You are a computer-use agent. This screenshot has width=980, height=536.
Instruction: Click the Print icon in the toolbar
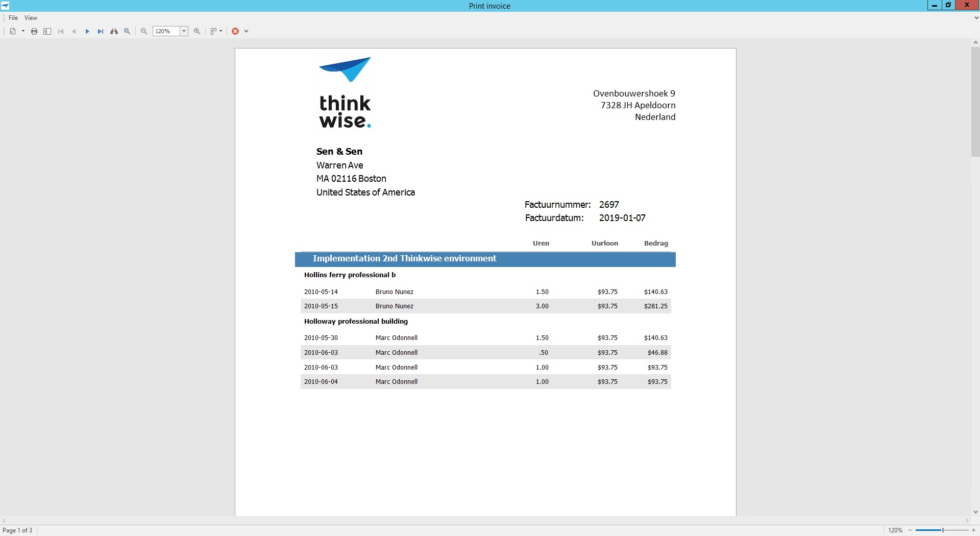click(34, 31)
